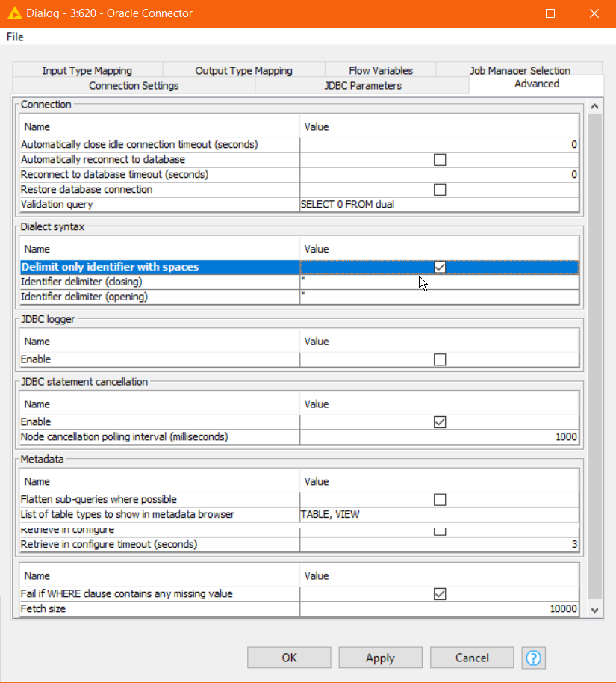Image resolution: width=616 pixels, height=683 pixels.
Task: Toggle Automatically reconnect to database checkbox
Action: [440, 160]
